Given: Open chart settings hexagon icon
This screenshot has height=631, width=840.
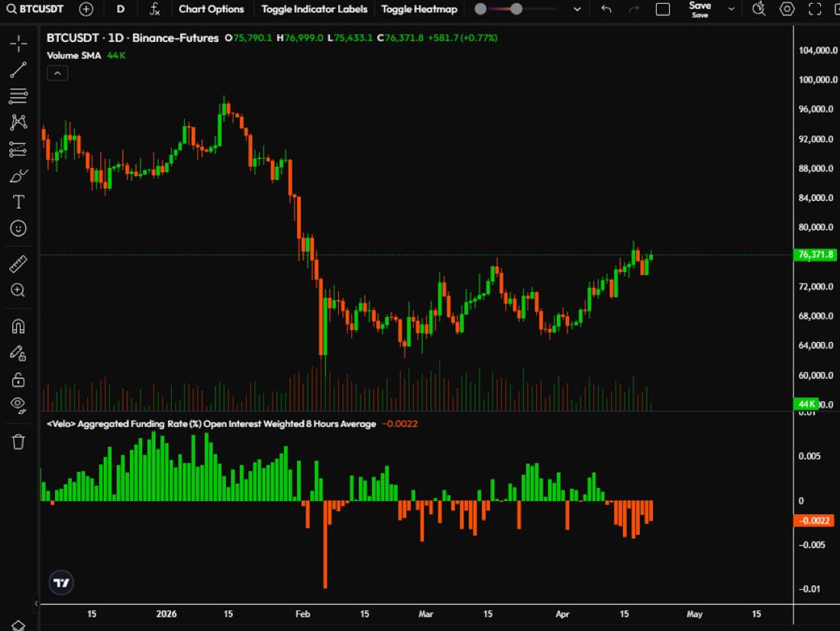Looking at the screenshot, I should pyautogui.click(x=787, y=9).
